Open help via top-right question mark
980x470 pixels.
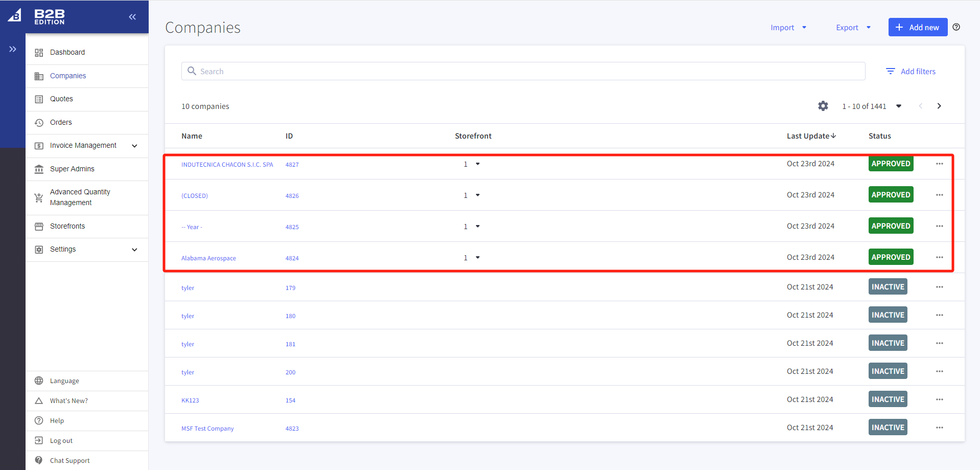point(956,27)
